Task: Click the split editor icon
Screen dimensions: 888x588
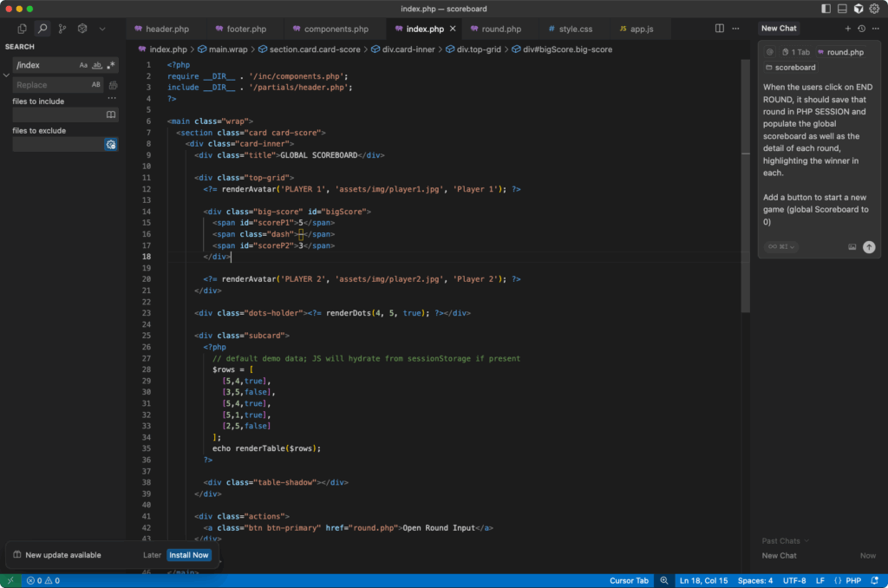Action: click(719, 29)
